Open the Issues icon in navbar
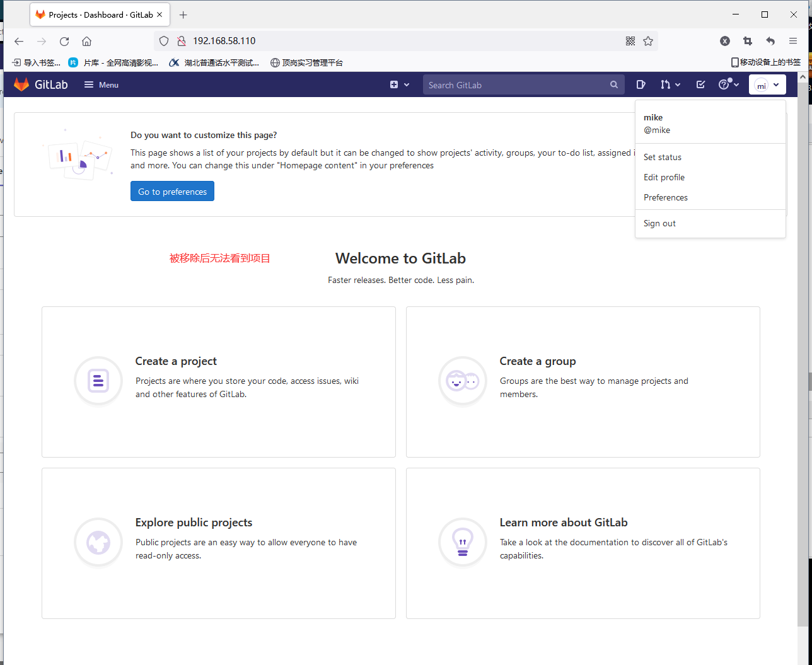 [641, 84]
